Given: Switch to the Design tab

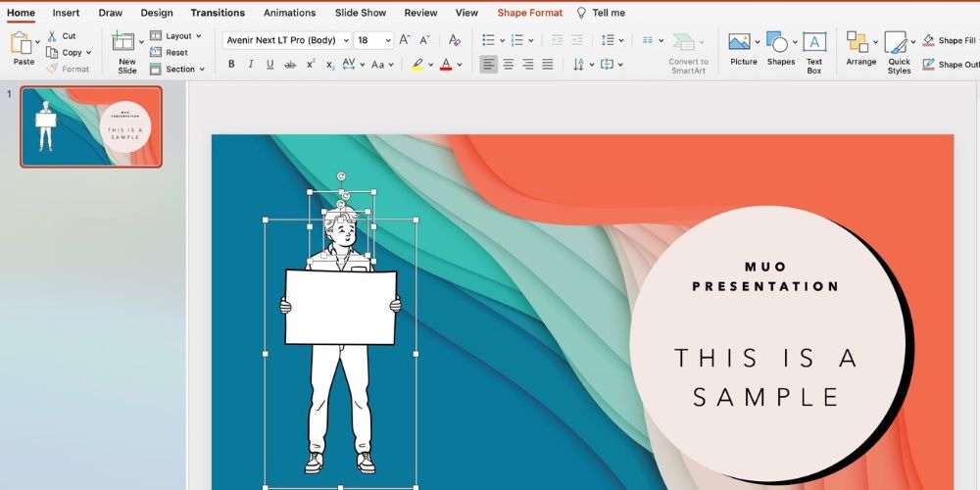Looking at the screenshot, I should coord(156,13).
